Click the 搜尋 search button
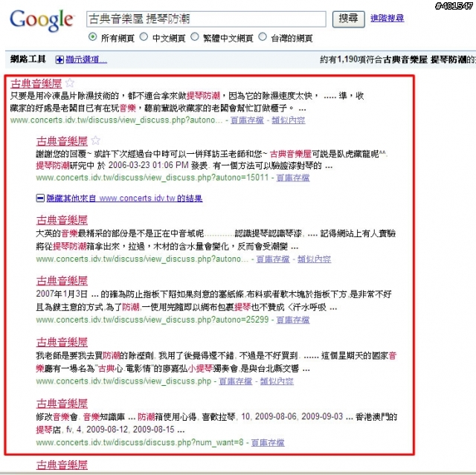 coord(349,19)
